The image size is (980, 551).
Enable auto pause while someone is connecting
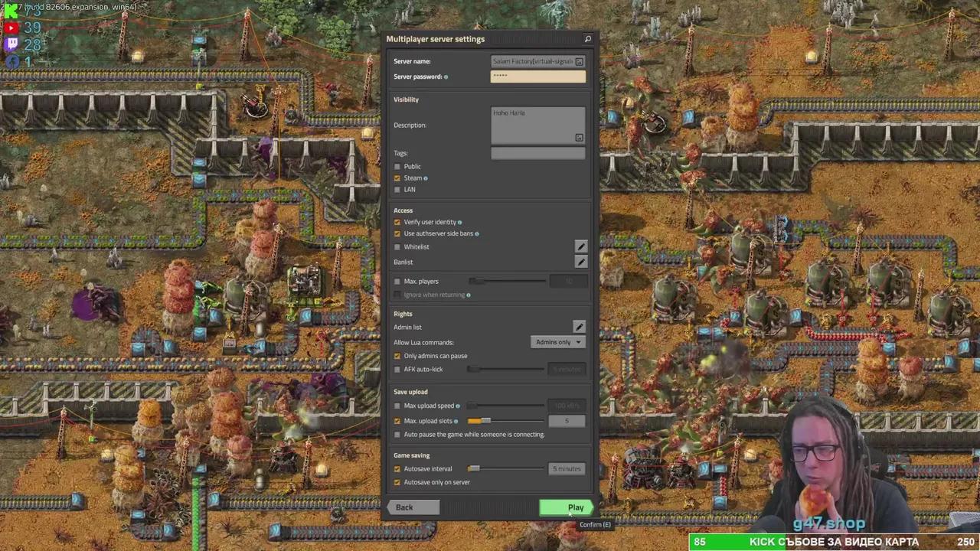397,434
